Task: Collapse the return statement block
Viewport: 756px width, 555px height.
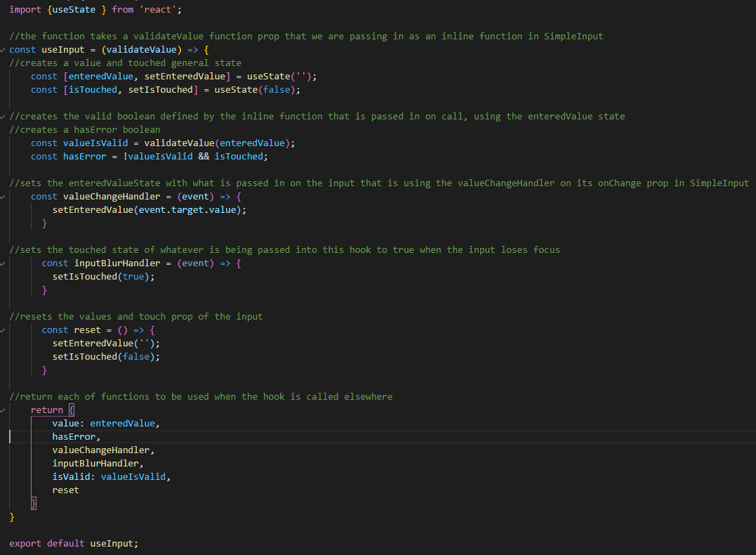Action: 4,410
